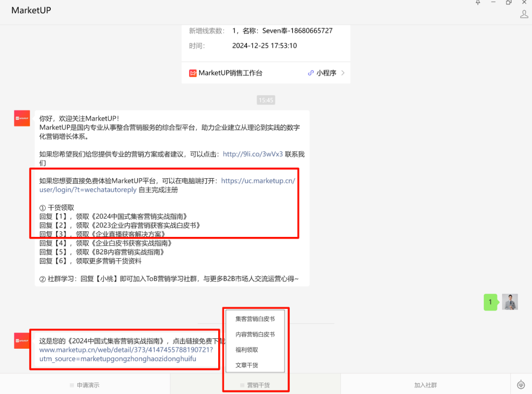
Task: Minimize the chat window
Action: 493,2
